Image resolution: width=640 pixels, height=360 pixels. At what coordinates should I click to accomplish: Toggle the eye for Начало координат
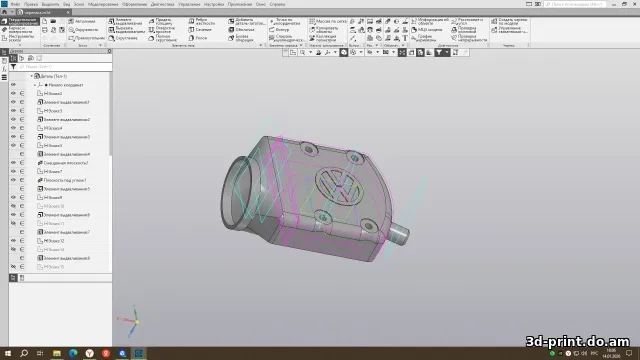pyautogui.click(x=13, y=84)
